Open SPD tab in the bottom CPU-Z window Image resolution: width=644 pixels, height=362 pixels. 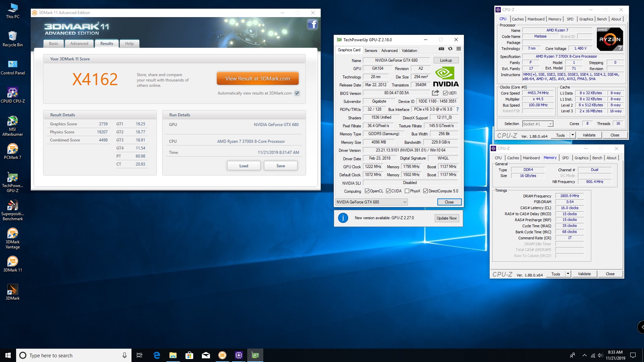pyautogui.click(x=566, y=158)
